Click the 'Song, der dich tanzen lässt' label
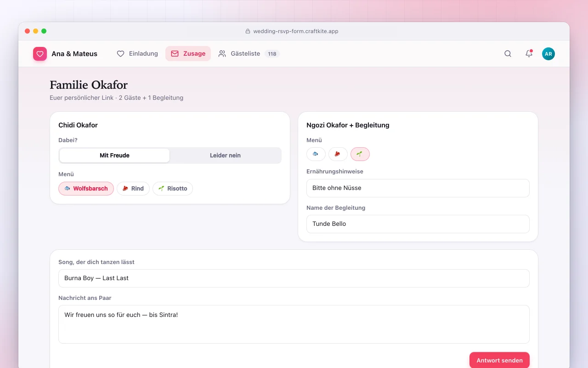This screenshot has width=588, height=368. 96,262
